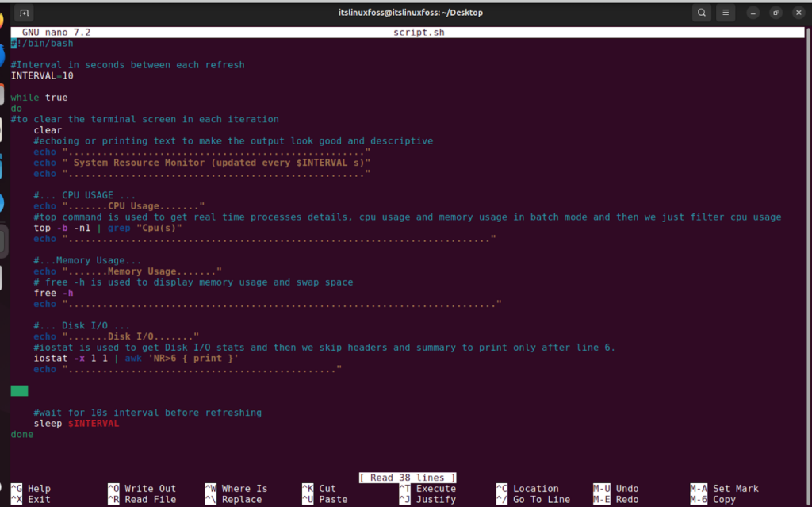812x507 pixels.
Task: Click the '#... CPU USAGE ...' comment
Action: click(84, 195)
